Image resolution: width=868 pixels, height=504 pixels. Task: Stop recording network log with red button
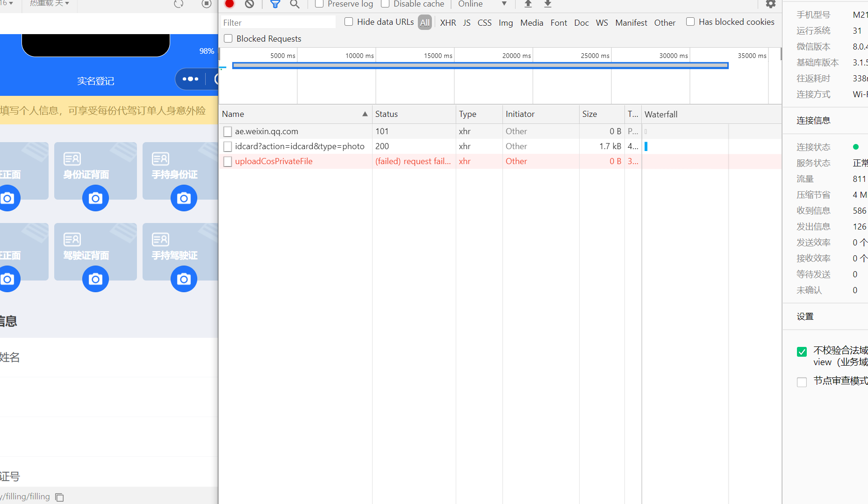click(230, 4)
